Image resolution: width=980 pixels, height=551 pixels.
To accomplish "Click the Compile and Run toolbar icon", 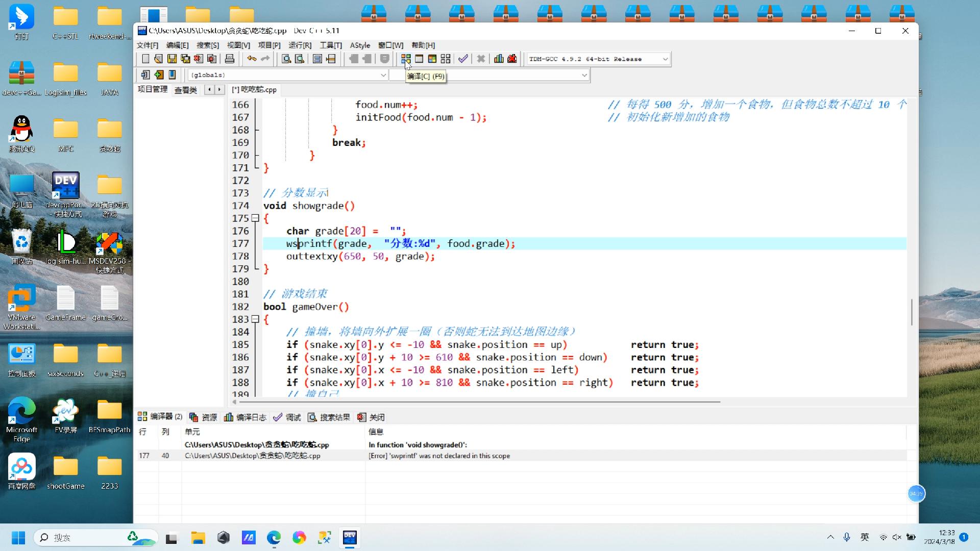I will tap(432, 59).
